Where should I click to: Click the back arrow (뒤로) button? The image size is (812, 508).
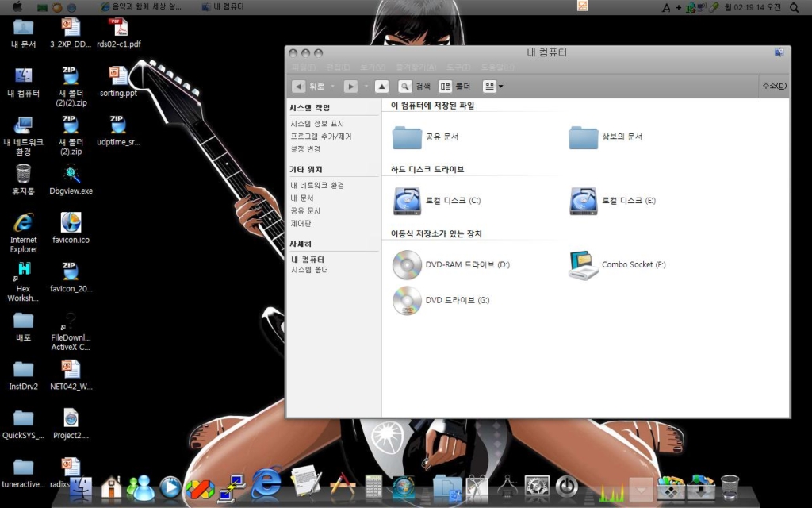298,87
